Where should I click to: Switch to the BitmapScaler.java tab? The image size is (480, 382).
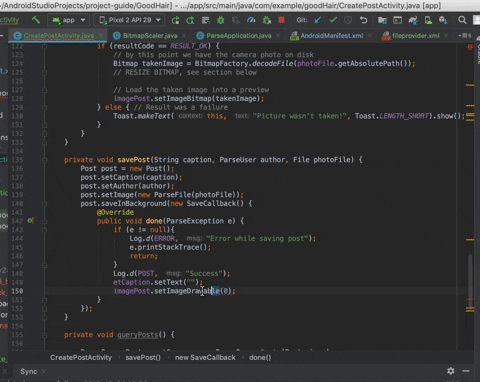click(150, 36)
